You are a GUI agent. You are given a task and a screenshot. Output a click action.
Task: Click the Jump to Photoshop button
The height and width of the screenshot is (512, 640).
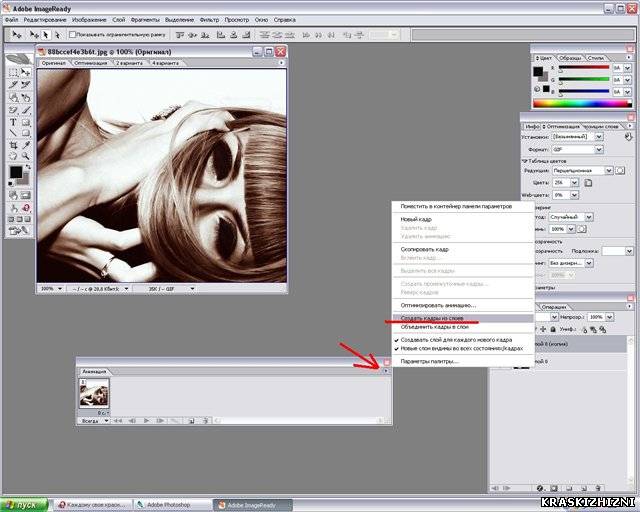(x=18, y=231)
